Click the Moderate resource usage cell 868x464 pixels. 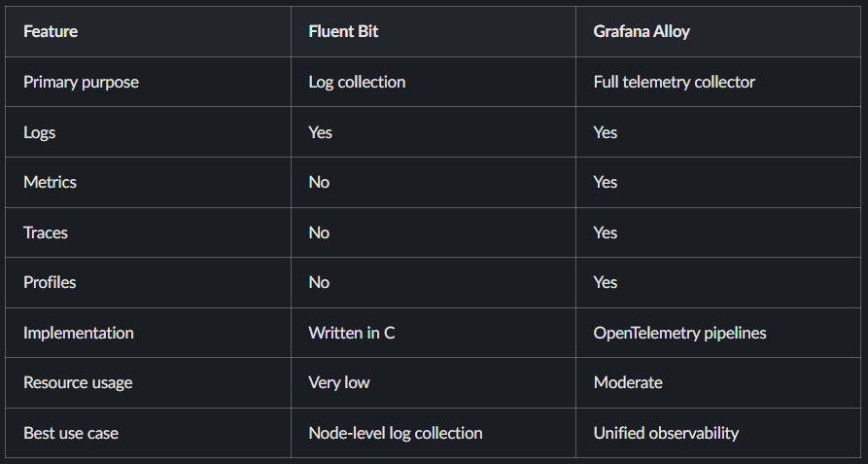(628, 382)
